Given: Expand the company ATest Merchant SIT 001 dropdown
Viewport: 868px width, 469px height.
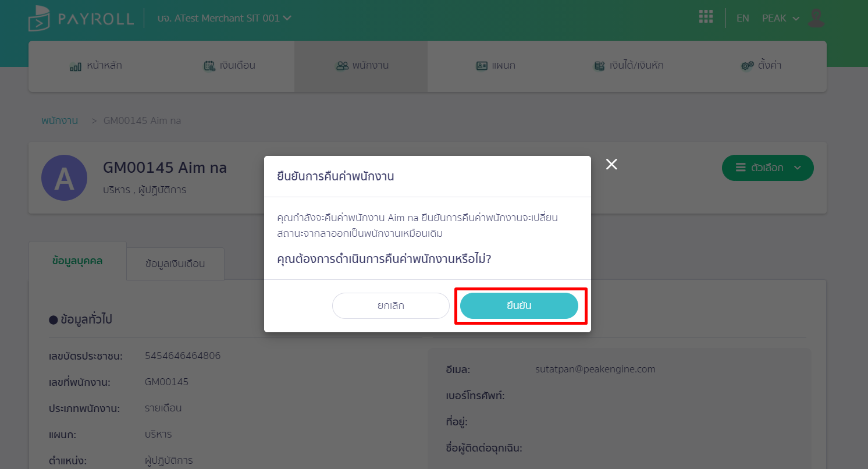Looking at the screenshot, I should 224,18.
